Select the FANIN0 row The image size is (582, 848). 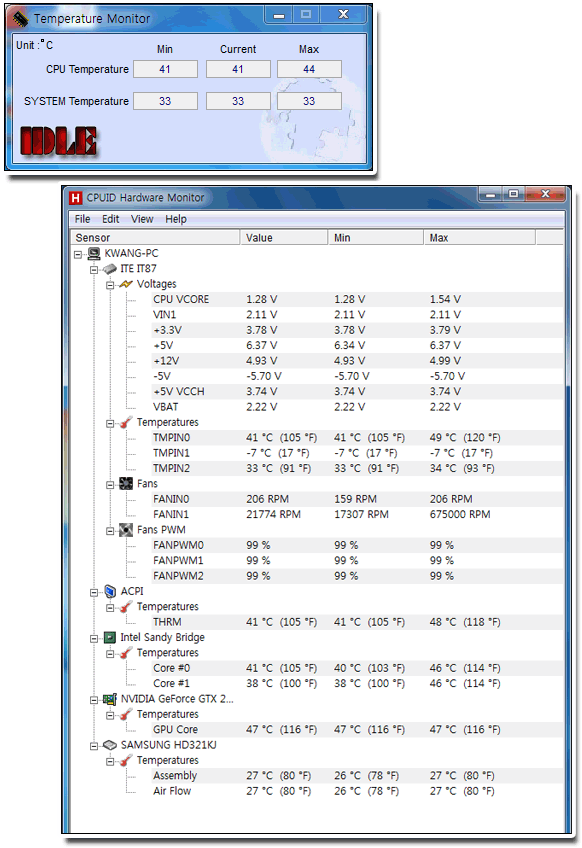[357, 499]
